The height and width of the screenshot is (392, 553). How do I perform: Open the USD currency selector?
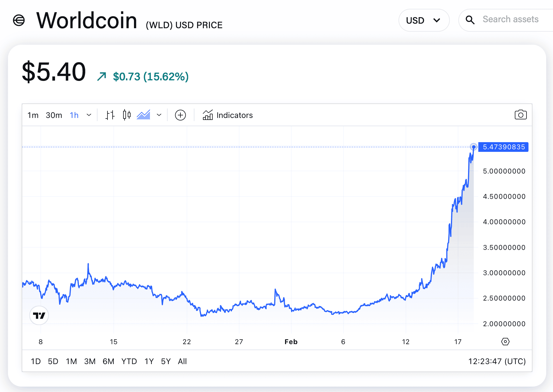point(424,20)
